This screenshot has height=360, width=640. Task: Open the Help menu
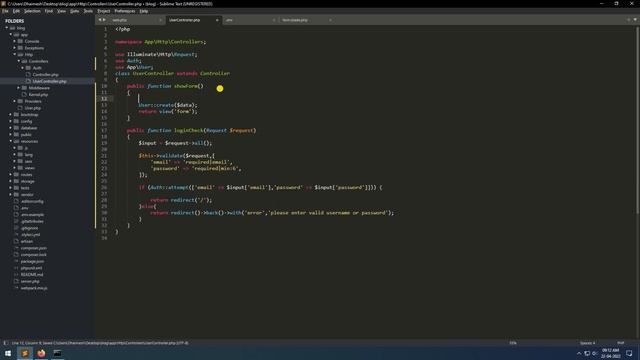point(144,11)
